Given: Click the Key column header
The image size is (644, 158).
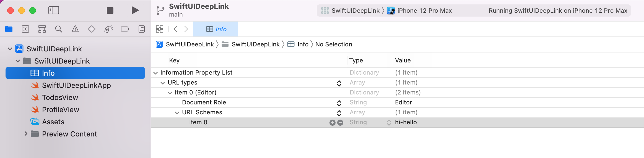Looking at the screenshot, I should (174, 60).
